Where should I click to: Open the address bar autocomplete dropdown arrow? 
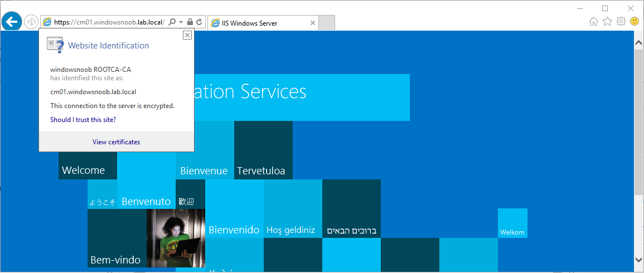click(x=181, y=22)
